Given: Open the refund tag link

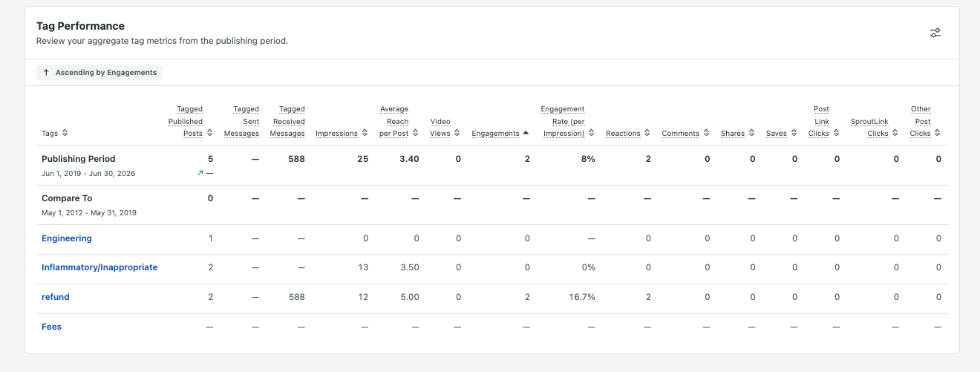Looking at the screenshot, I should click(56, 297).
